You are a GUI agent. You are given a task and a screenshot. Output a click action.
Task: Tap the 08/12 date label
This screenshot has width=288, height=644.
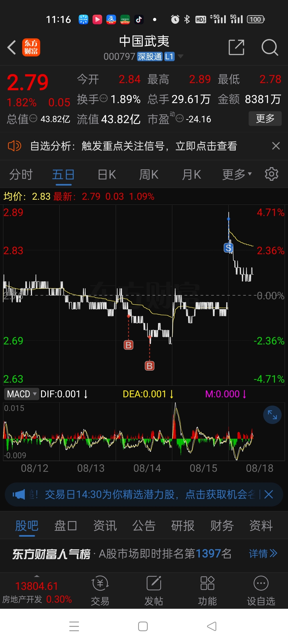(x=35, y=468)
